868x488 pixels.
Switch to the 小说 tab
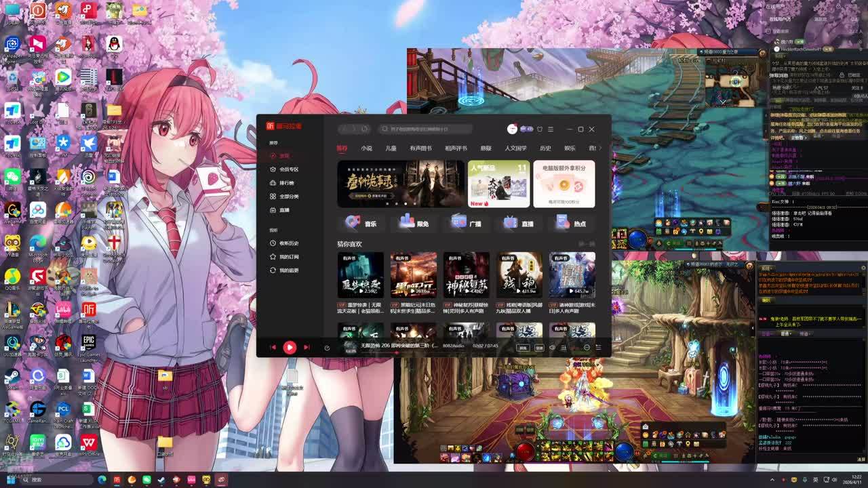click(x=366, y=148)
